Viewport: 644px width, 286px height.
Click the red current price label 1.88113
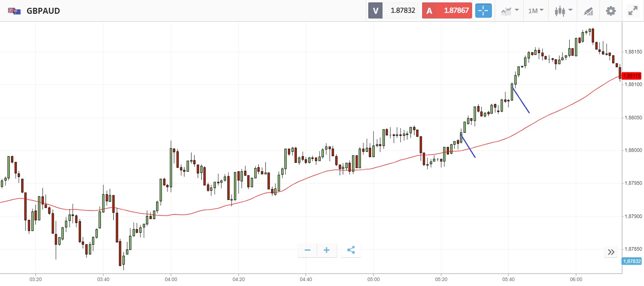632,76
